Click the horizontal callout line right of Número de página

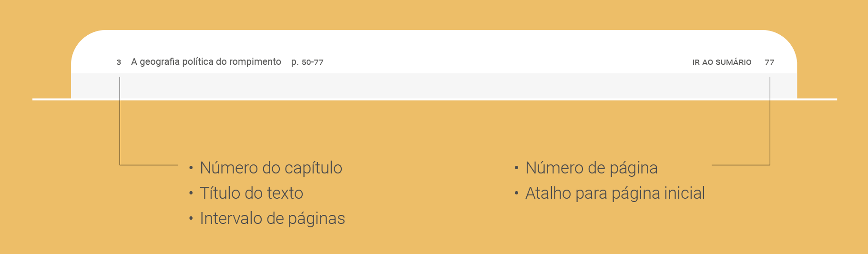tap(740, 165)
